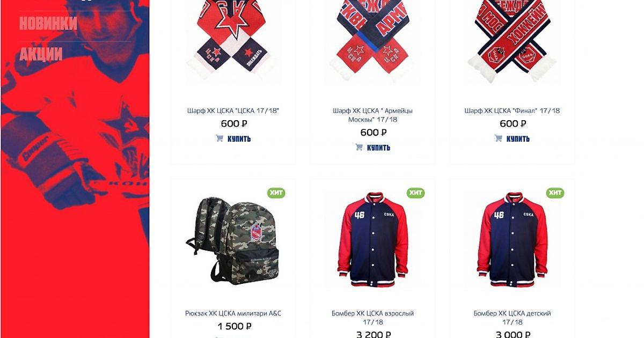The width and height of the screenshot is (644, 338).
Task: Click cart icon under ЦСКА 17/18 scarf
Action: 219,138
